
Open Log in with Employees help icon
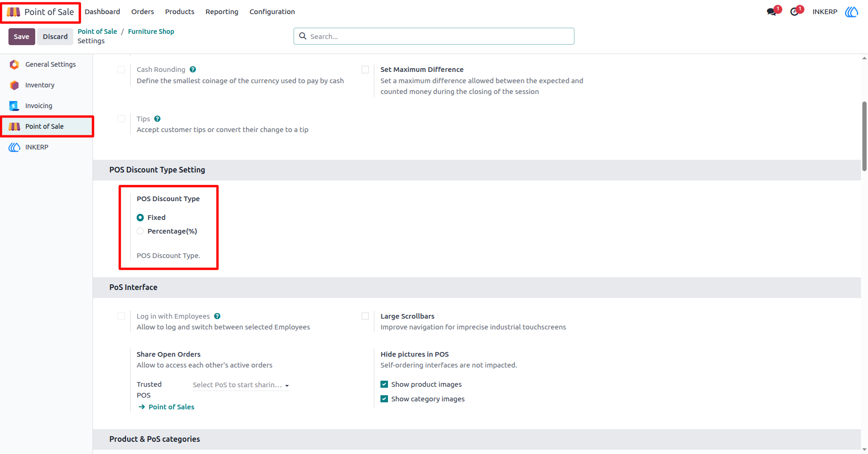tap(217, 316)
